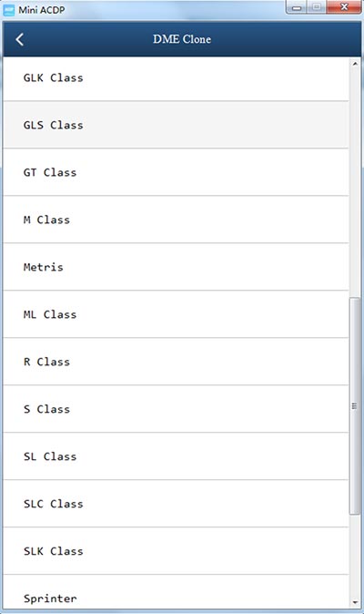Click the scrollbar down arrow
This screenshot has width=364, height=614.
[355, 602]
